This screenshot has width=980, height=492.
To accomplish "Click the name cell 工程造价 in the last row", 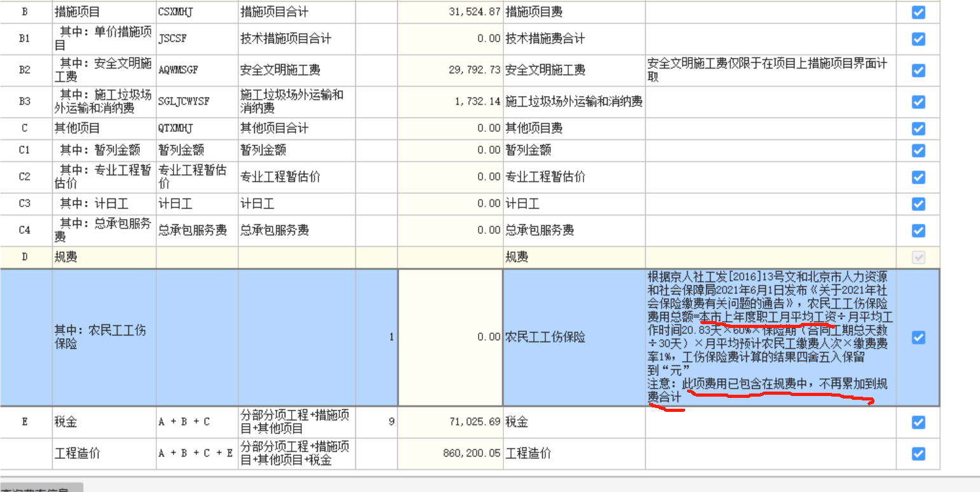I will 104,454.
